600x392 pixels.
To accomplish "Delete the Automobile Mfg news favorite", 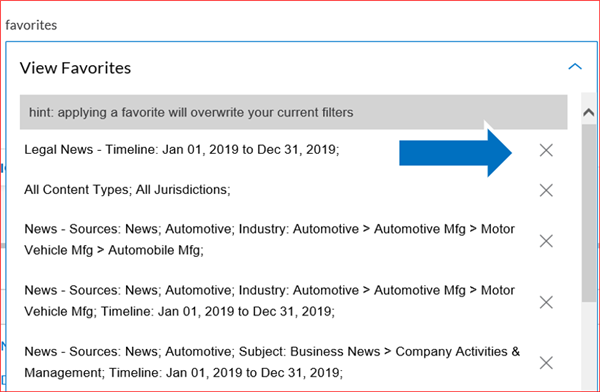I will pos(546,241).
